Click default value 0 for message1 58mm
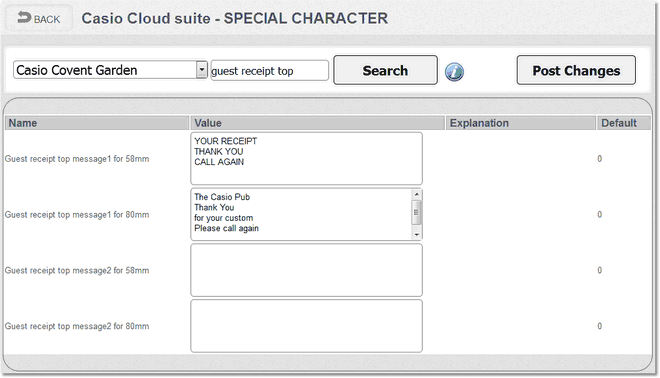The image size is (660, 378). (x=599, y=159)
